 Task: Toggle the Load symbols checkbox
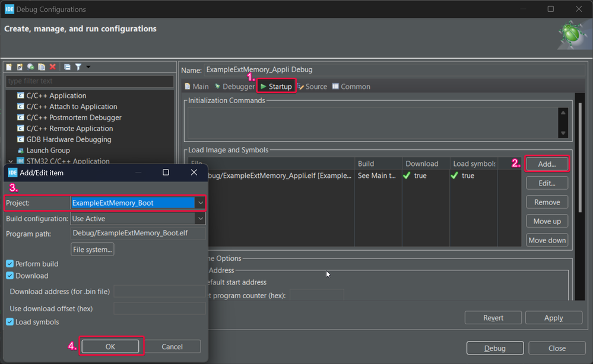click(10, 322)
